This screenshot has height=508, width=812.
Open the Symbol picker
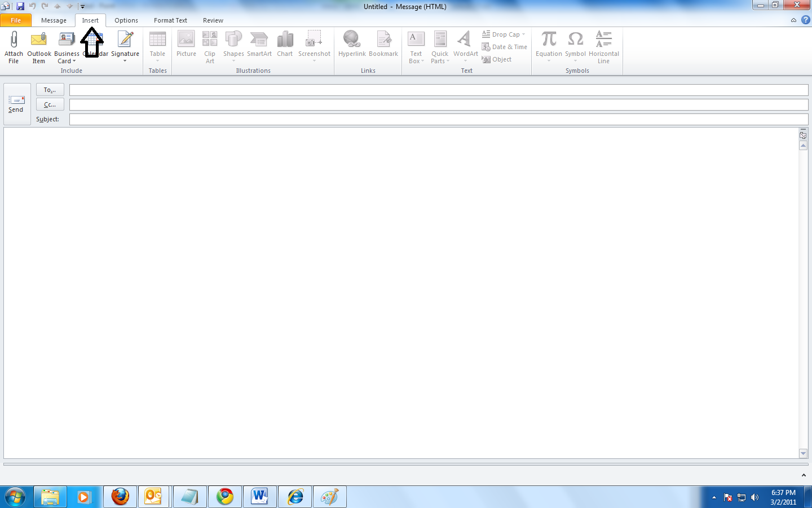[x=576, y=47]
